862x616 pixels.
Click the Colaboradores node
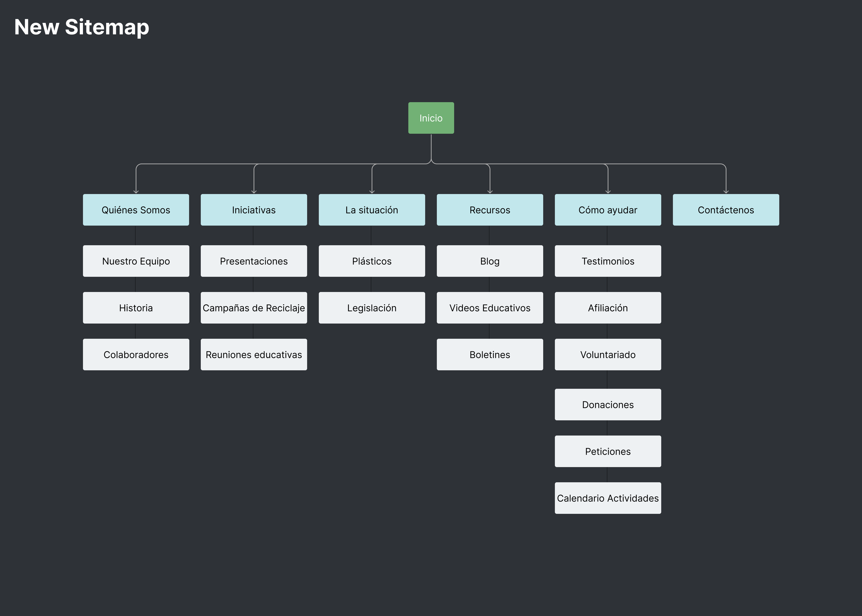[x=136, y=354]
